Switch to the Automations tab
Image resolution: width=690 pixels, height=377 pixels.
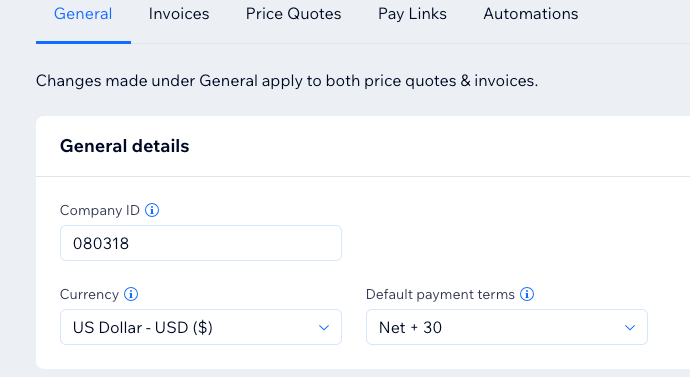531,14
